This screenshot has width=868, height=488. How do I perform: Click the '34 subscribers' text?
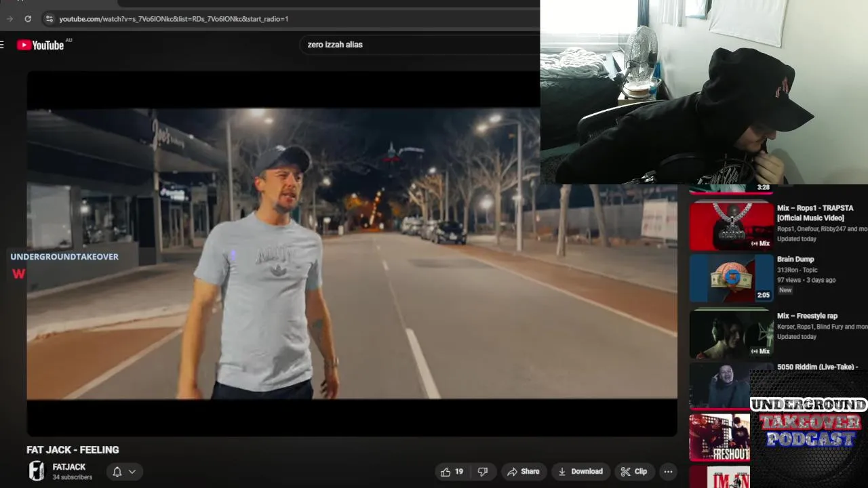73,477
